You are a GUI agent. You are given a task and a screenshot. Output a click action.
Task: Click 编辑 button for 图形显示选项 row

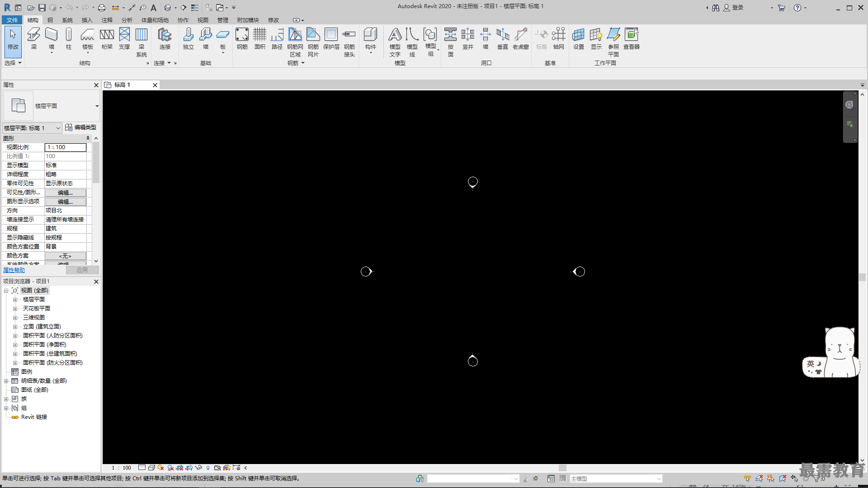click(x=65, y=202)
